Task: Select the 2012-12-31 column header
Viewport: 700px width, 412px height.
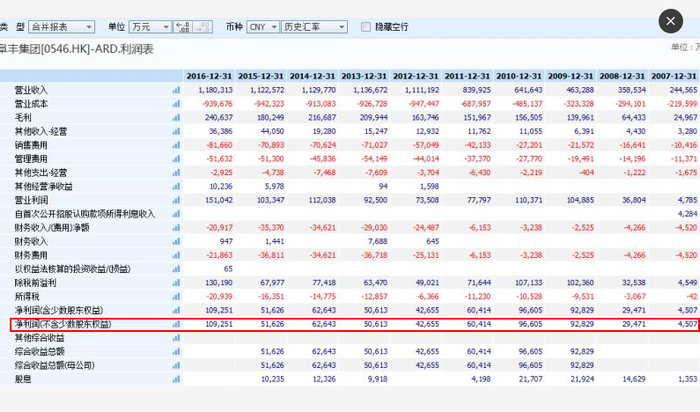Action: pyautogui.click(x=416, y=76)
